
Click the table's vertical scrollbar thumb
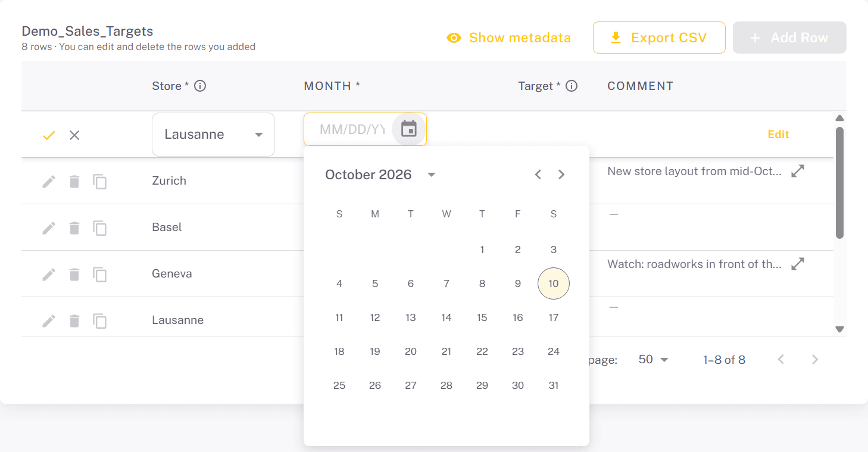(839, 182)
